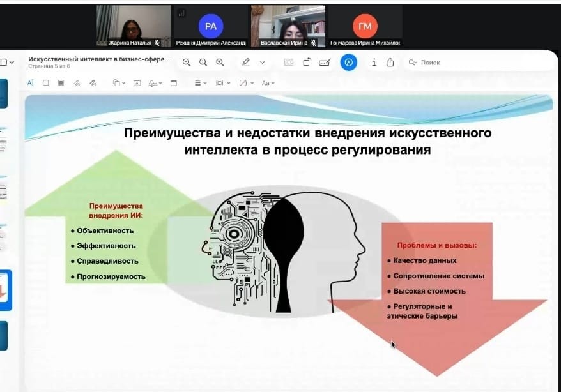Click the Поиск search field
561x392 pixels.
(x=447, y=63)
